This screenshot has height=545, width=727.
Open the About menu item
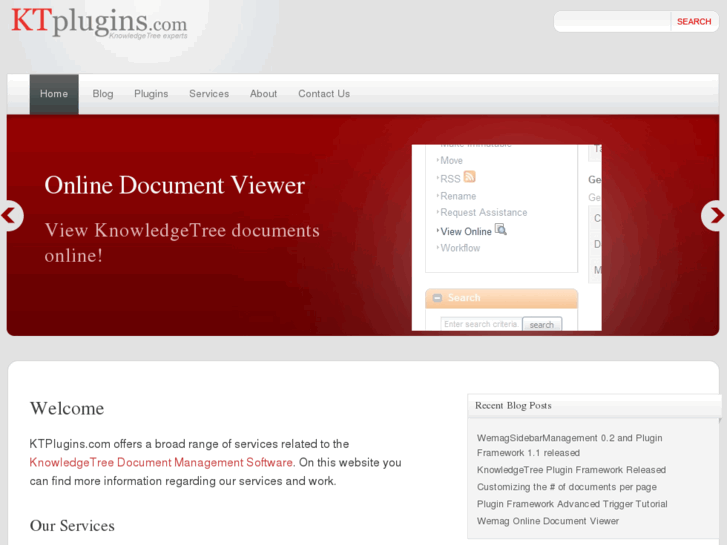[x=263, y=94]
